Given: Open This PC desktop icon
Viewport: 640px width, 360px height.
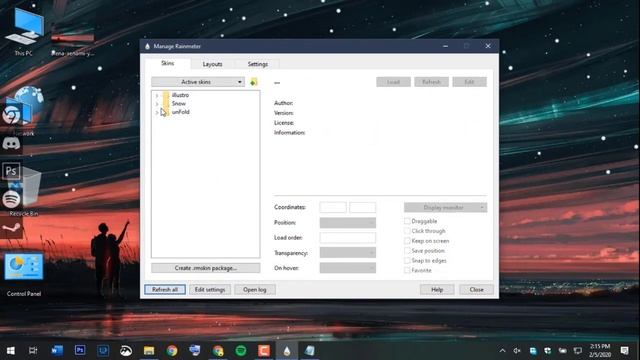Looking at the screenshot, I should (24, 32).
